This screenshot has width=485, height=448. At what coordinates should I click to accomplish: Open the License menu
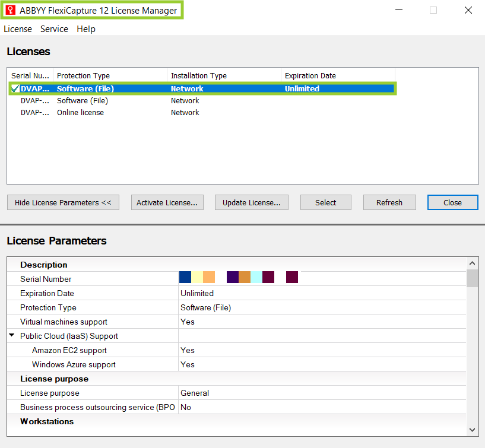pos(18,29)
